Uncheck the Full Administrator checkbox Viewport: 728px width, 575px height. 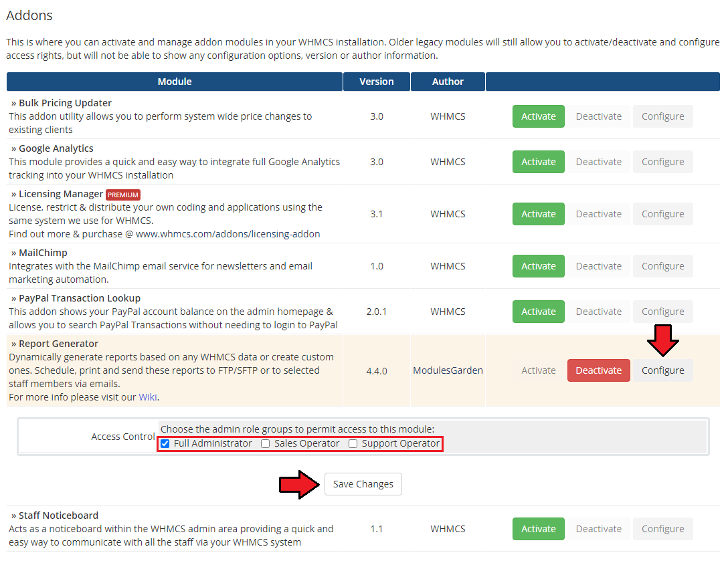165,444
